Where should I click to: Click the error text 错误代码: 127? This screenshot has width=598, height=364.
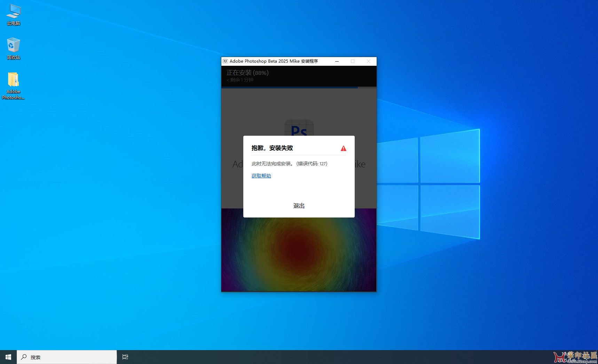tap(312, 164)
